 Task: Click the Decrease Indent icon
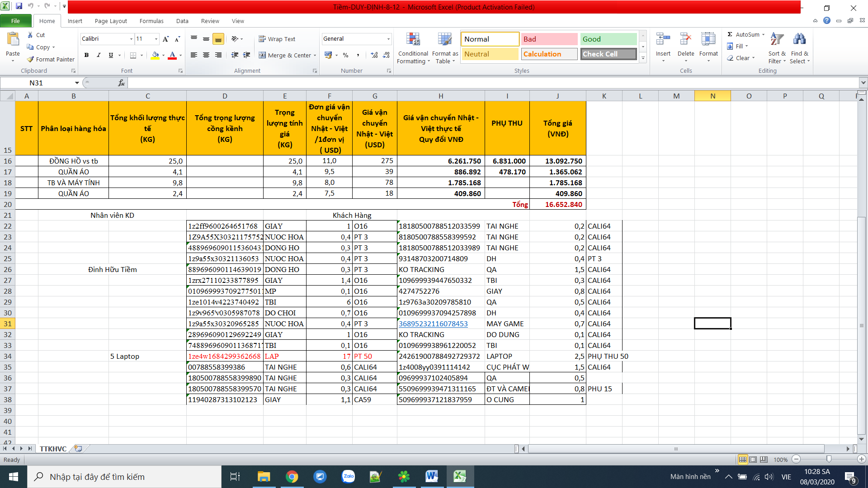tap(235, 55)
